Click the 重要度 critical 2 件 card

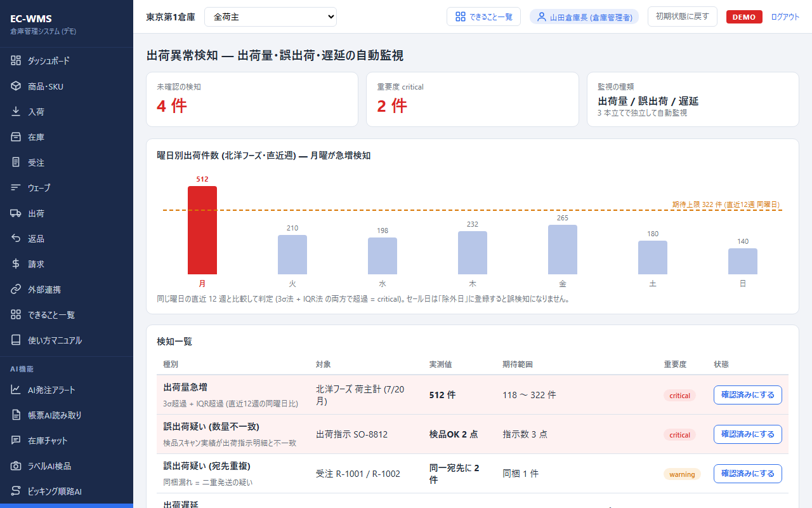pyautogui.click(x=473, y=99)
